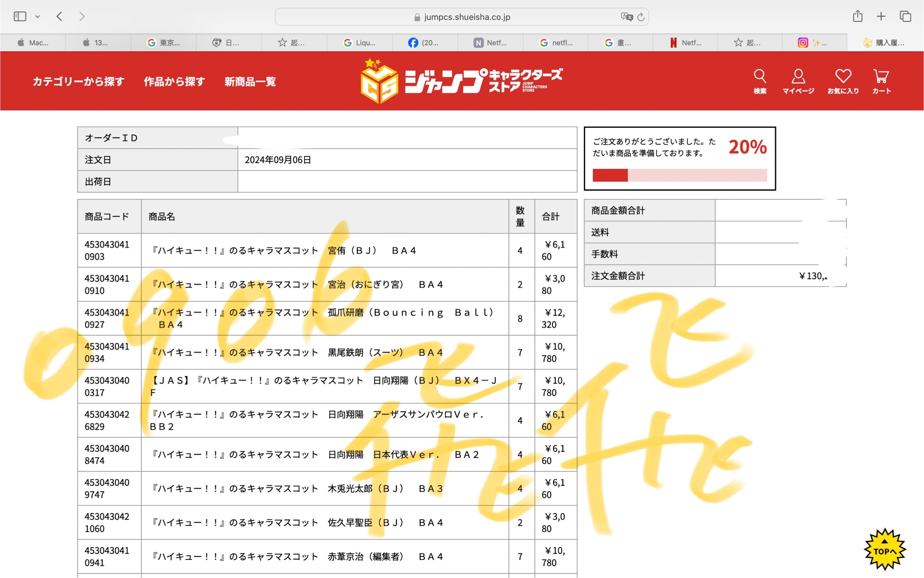Switch to the Mac... tab

(x=33, y=42)
